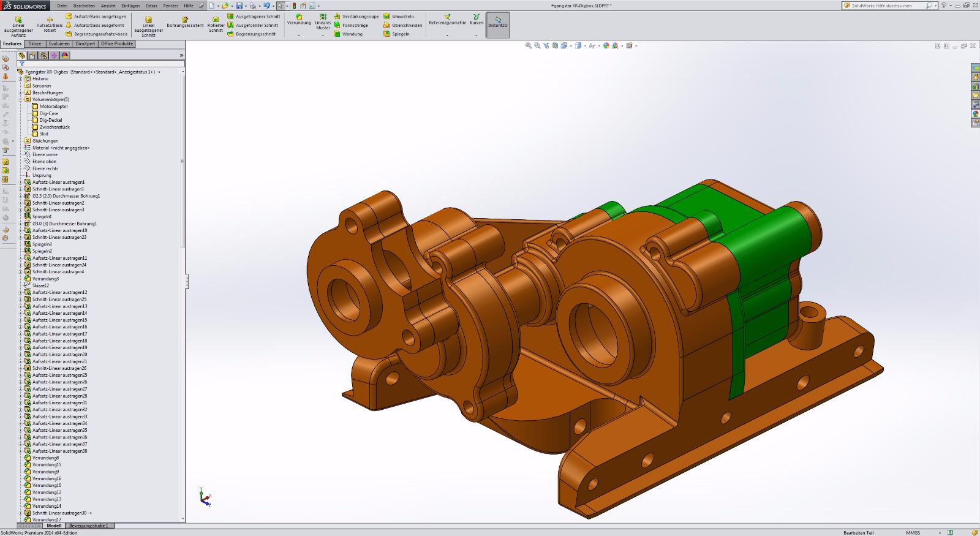This screenshot has width=980, height=536.
Task: Open Lineares Muster dropdown arrow
Action: coord(323,35)
